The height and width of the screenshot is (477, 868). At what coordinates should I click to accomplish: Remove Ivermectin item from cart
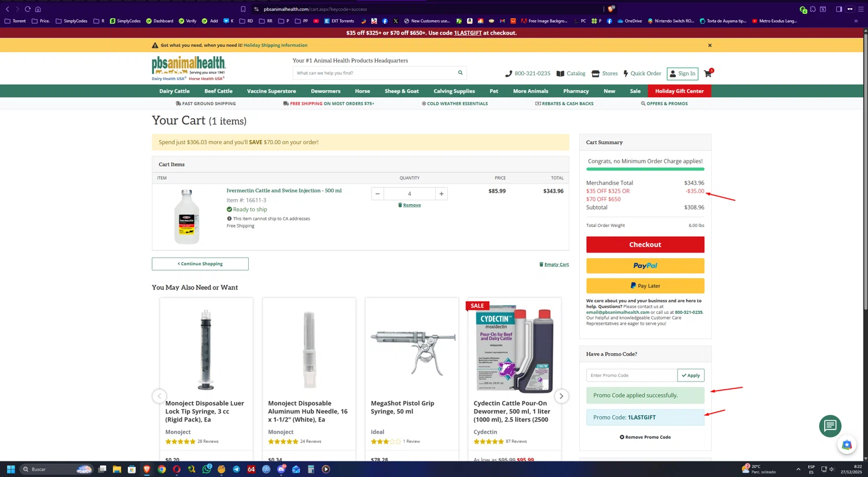[x=410, y=205]
